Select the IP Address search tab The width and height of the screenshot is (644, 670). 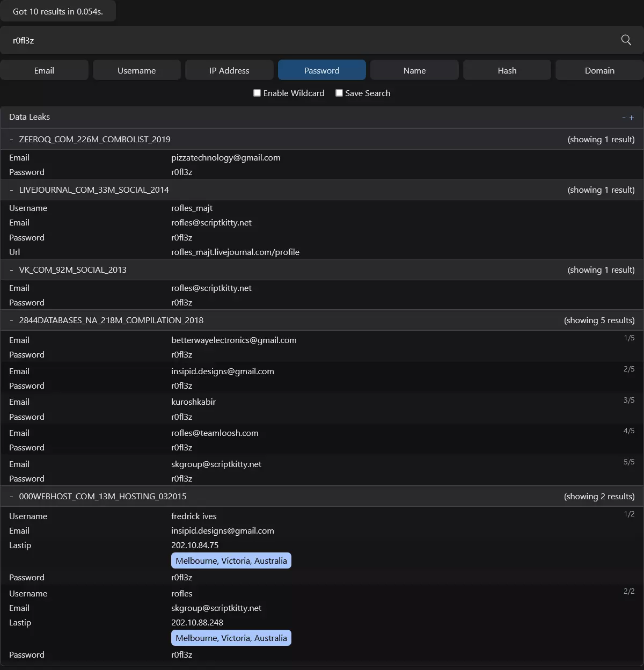[x=229, y=70]
